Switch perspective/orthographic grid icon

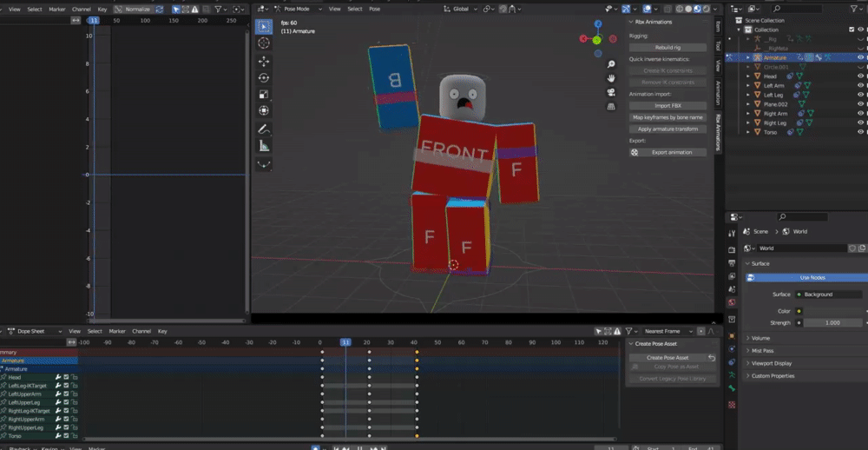click(x=611, y=106)
